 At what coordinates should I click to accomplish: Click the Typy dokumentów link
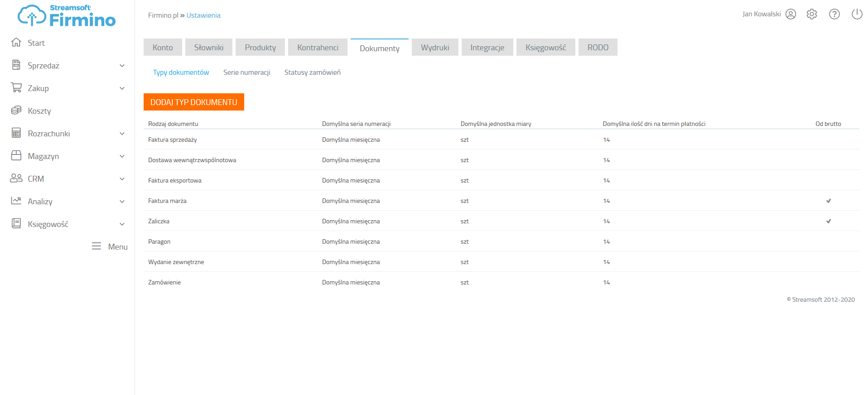coord(181,72)
